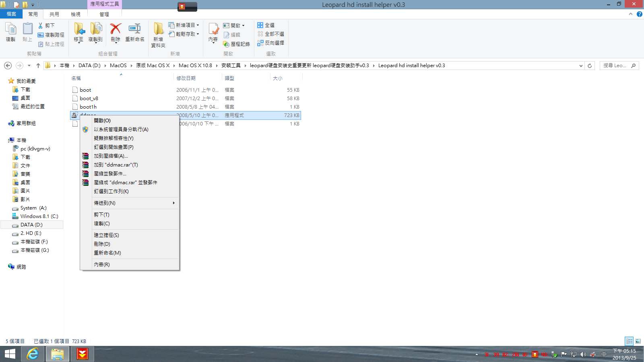Open recent locations dropdown arrow
Viewport: 644px width, 362px height.
pos(29,66)
